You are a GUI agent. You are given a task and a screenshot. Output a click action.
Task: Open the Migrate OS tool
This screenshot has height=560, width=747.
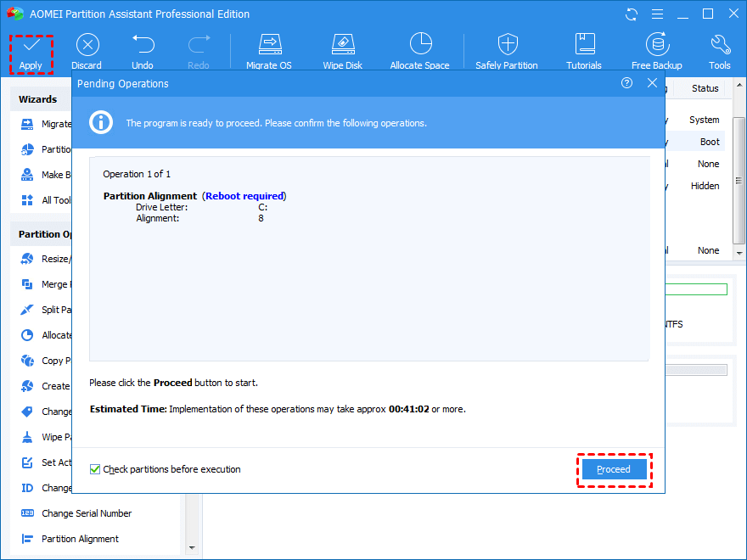pyautogui.click(x=269, y=52)
